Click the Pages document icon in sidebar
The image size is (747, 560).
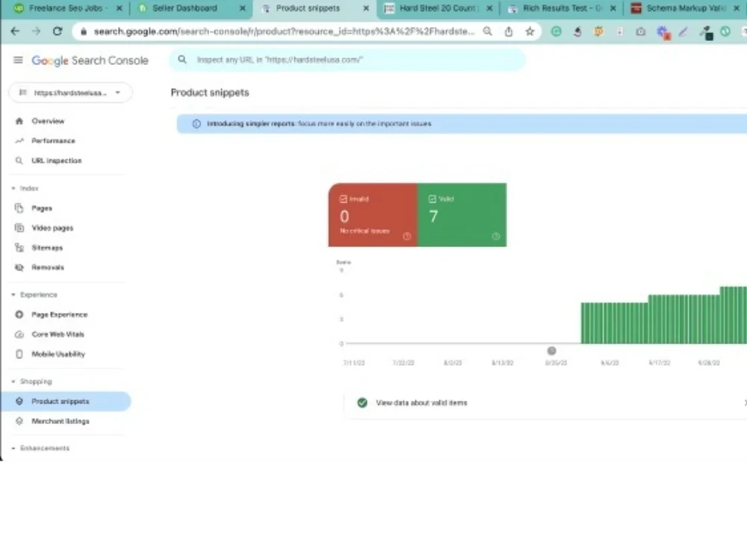point(19,208)
